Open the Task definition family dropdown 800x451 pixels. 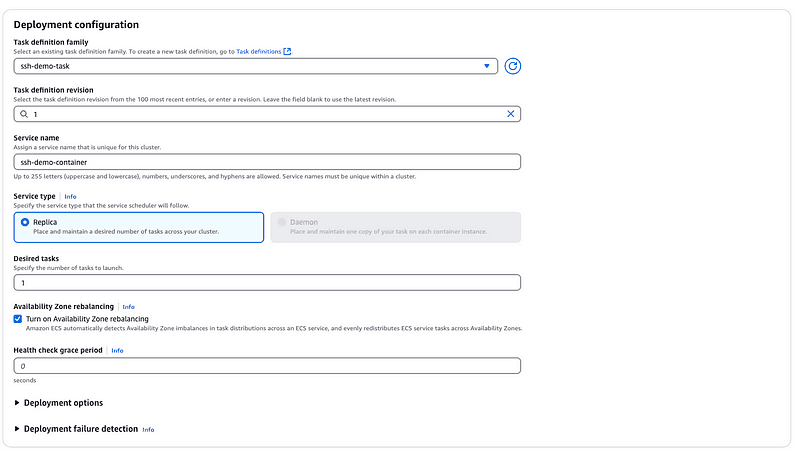click(256, 66)
